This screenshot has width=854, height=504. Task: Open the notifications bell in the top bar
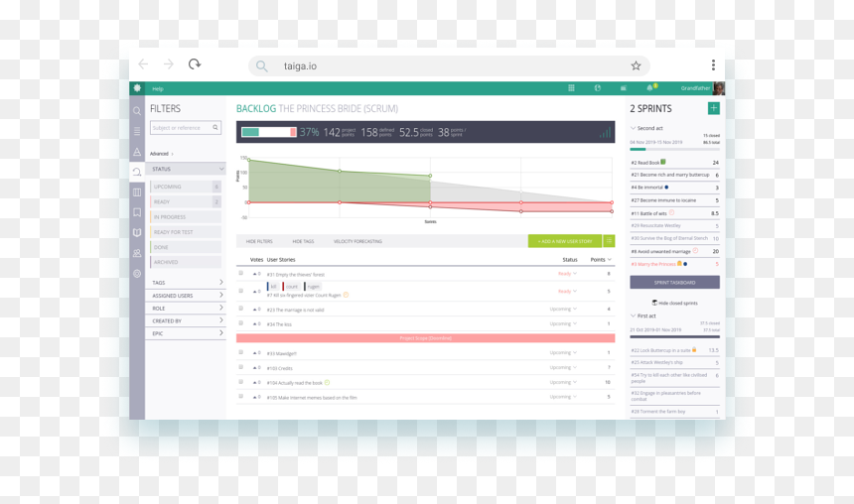click(649, 88)
